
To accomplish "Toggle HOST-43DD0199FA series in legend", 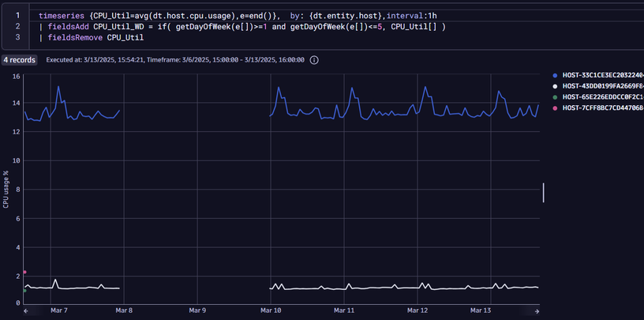I will (x=601, y=85).
